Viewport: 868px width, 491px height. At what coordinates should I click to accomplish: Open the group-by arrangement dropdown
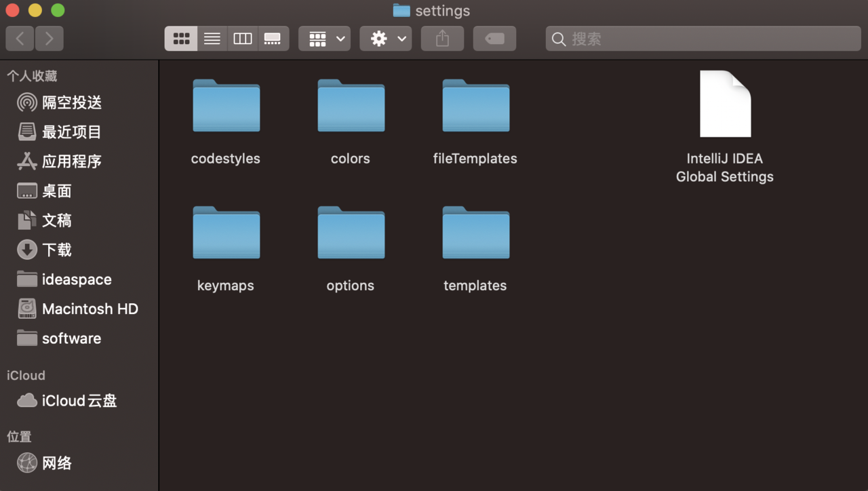(x=325, y=39)
